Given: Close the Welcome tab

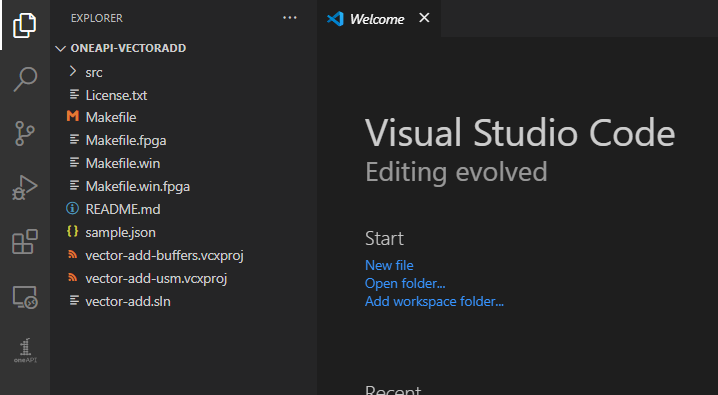Looking at the screenshot, I should point(424,18).
